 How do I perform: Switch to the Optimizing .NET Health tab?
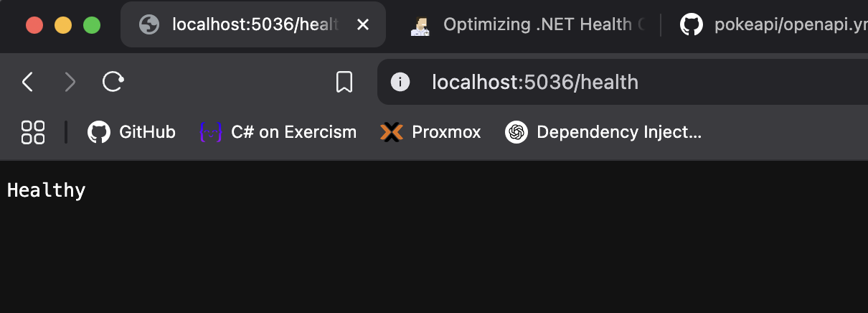pos(531,25)
